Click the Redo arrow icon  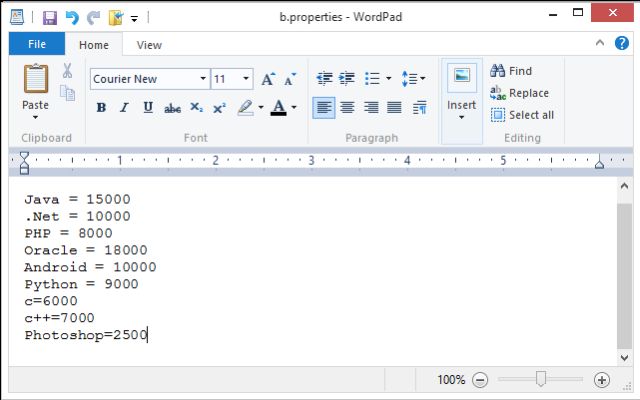(x=93, y=18)
